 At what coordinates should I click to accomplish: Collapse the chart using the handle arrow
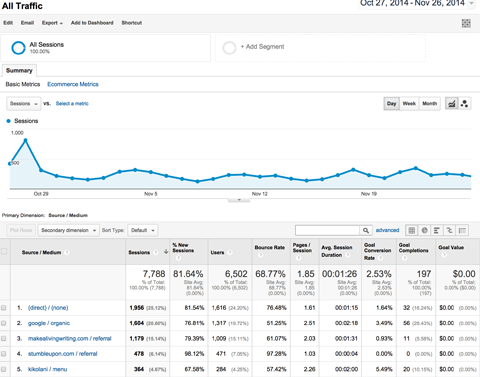(x=239, y=200)
